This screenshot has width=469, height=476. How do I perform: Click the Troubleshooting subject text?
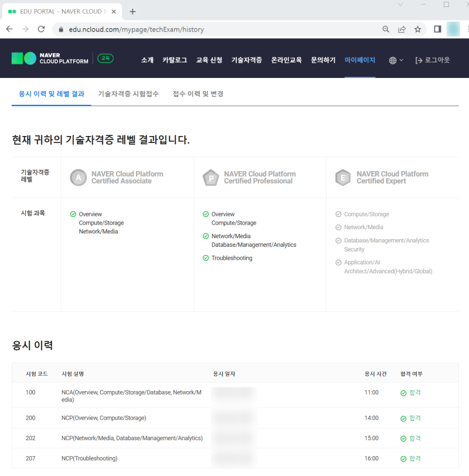coord(232,258)
